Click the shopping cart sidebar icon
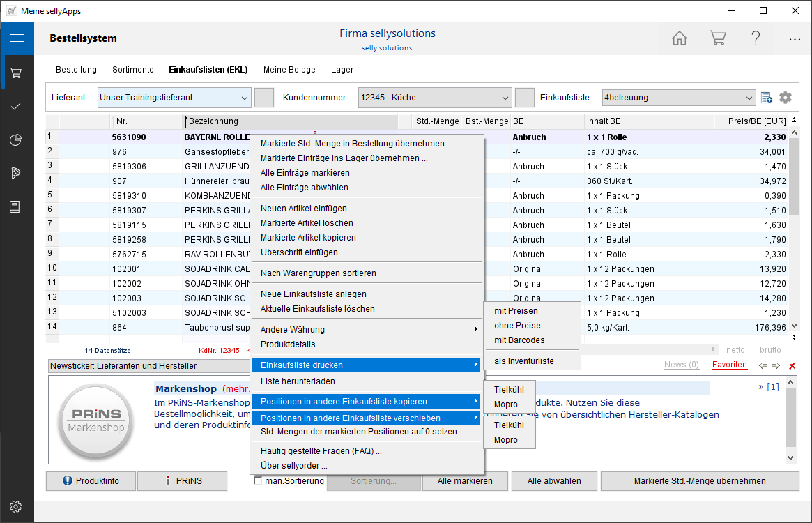 click(17, 73)
